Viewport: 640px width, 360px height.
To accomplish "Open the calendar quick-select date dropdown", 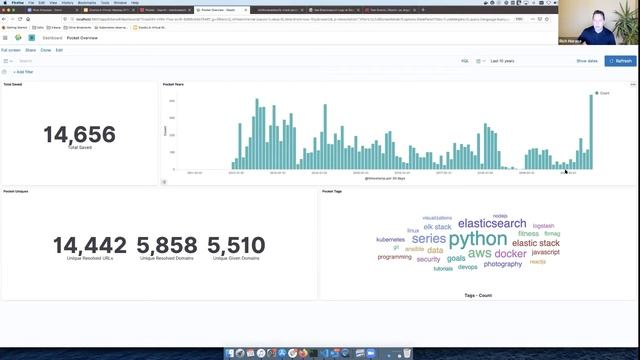I will (x=480, y=61).
